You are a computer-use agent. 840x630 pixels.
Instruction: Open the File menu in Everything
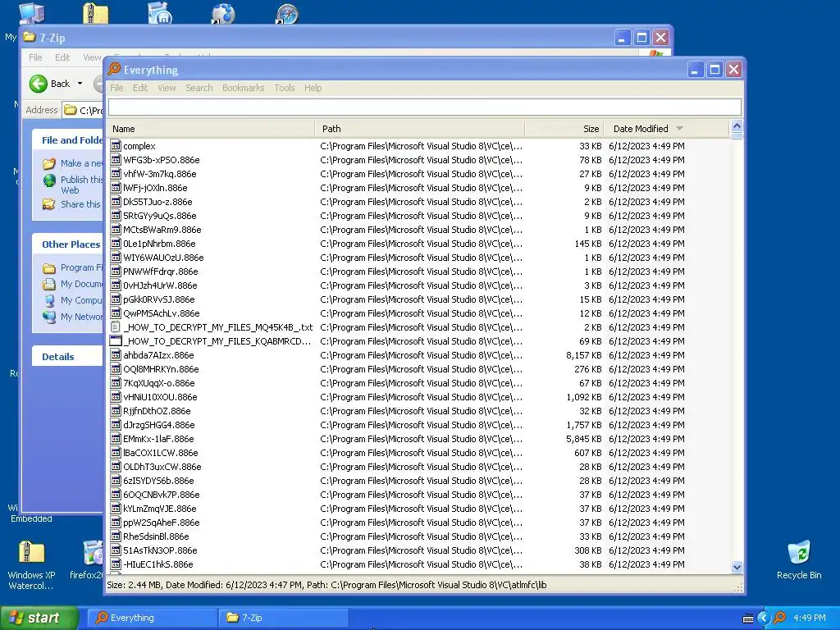116,88
